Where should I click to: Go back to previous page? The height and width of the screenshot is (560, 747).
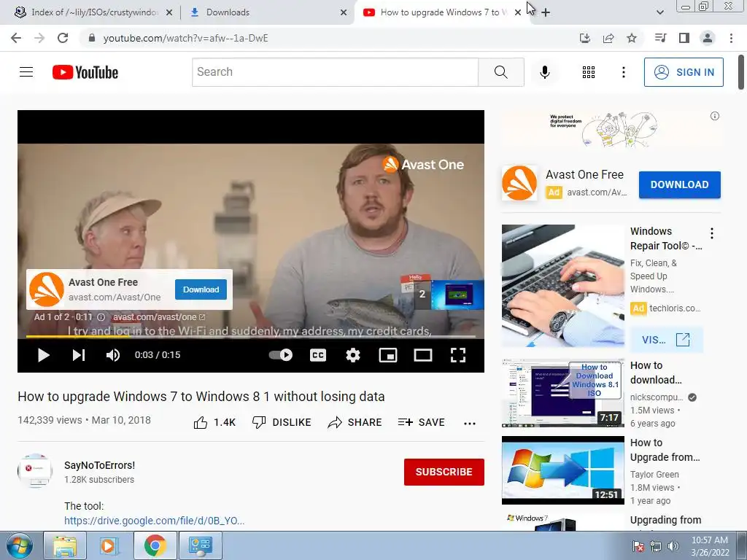[16, 38]
